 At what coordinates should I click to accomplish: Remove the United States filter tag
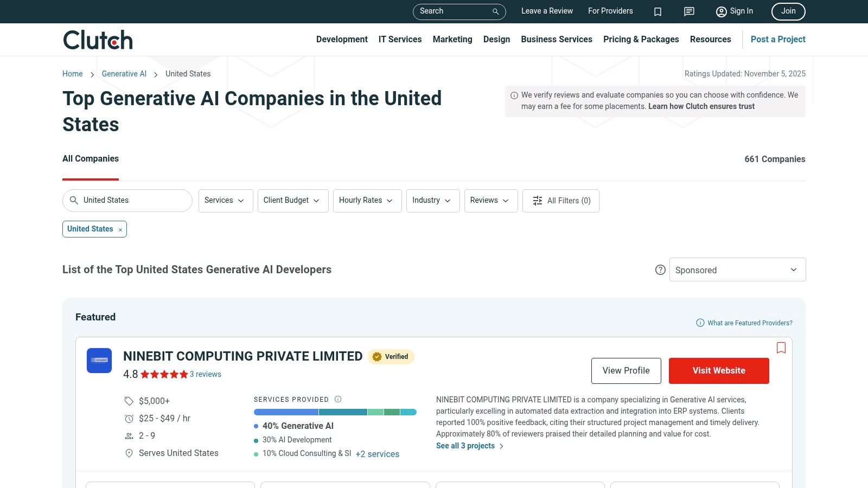pyautogui.click(x=120, y=230)
